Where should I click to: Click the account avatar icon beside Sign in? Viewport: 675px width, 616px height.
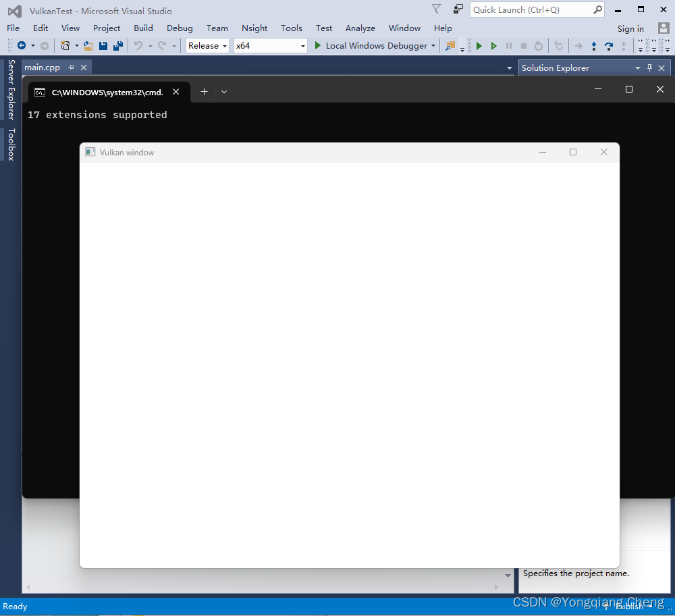664,28
